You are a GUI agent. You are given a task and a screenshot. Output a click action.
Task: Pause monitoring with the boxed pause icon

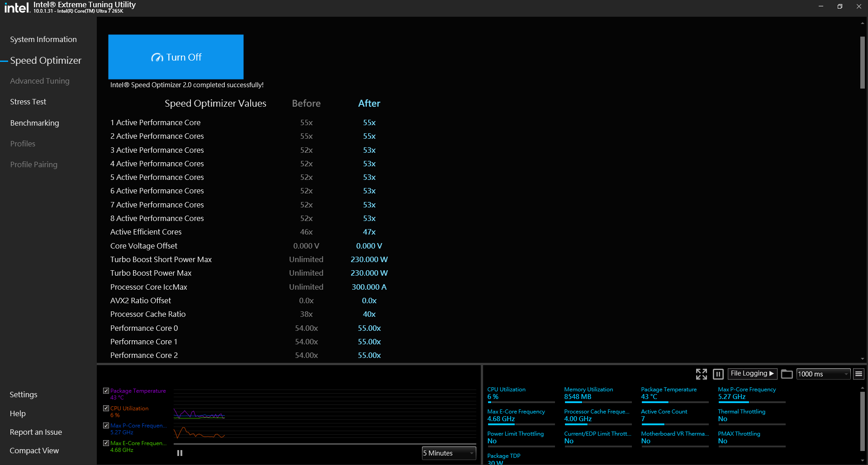click(x=718, y=374)
